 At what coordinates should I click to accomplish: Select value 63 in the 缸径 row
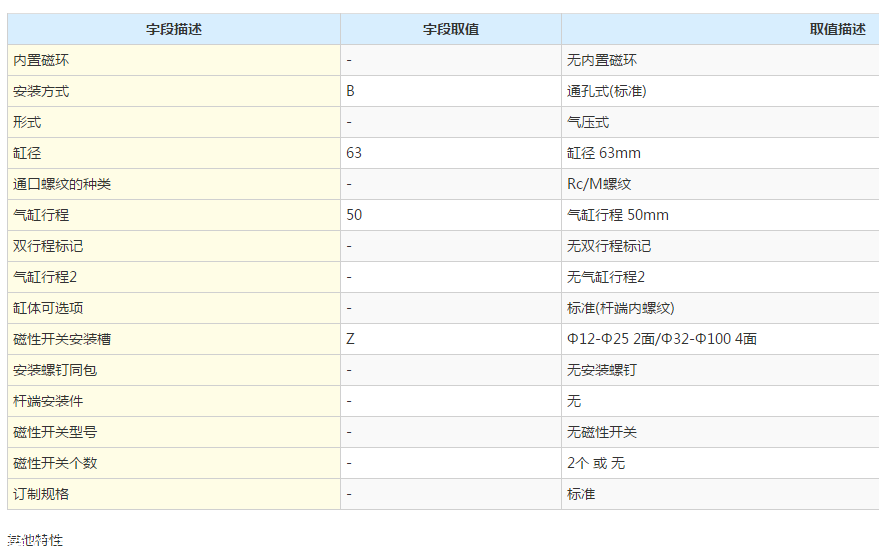pos(354,153)
